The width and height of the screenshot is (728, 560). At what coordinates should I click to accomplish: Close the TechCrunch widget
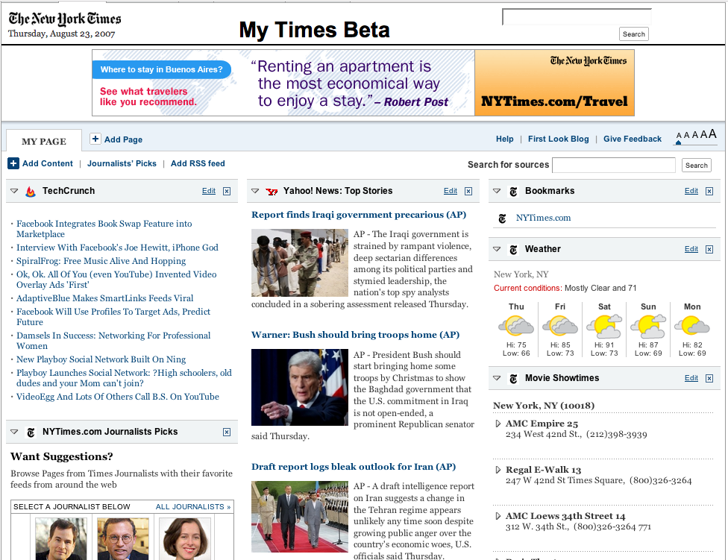(227, 191)
